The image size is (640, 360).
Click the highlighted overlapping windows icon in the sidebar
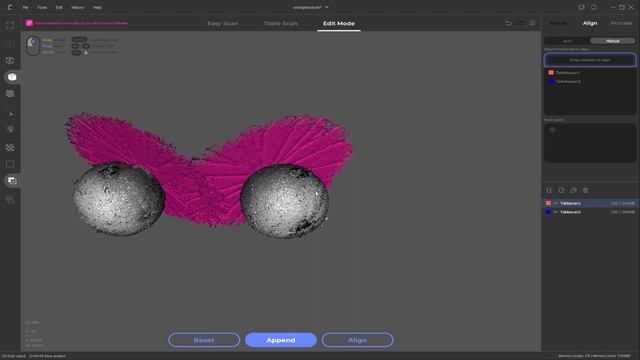tap(12, 180)
